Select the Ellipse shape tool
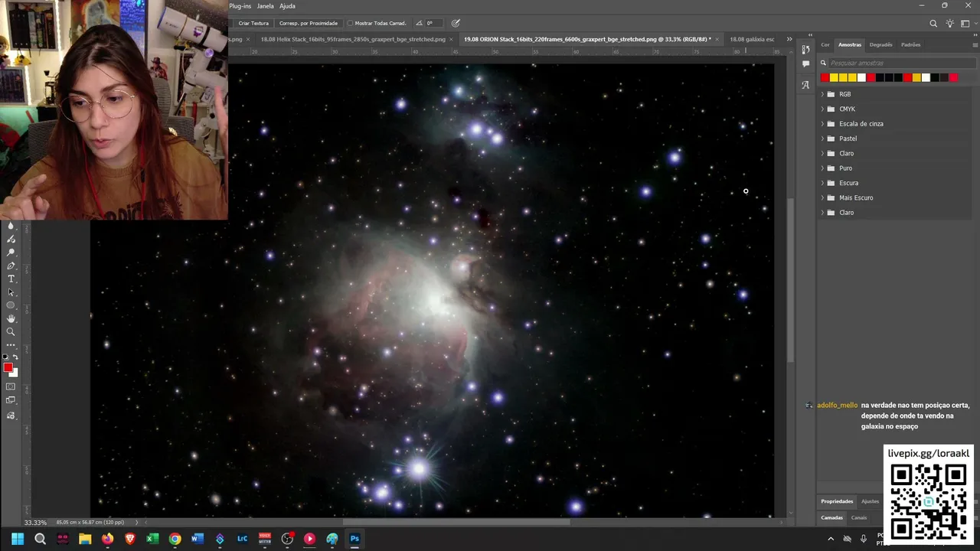Image resolution: width=980 pixels, height=551 pixels. coord(11,305)
